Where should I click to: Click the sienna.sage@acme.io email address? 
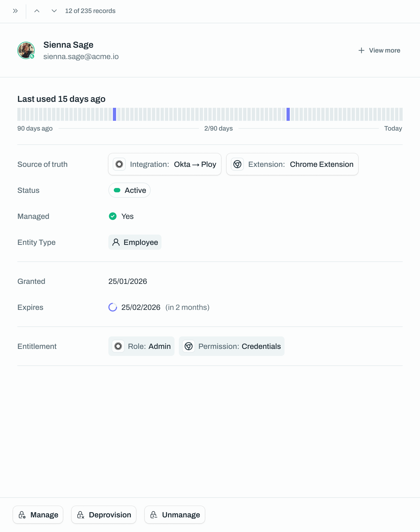[x=81, y=57]
